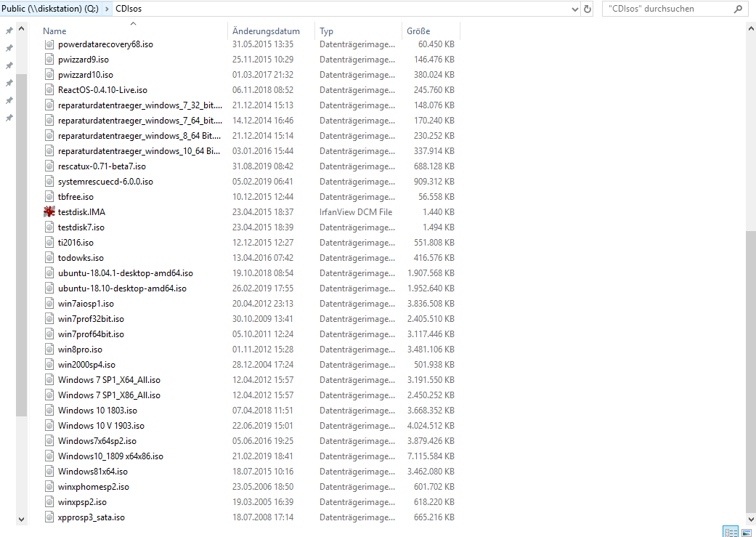The height and width of the screenshot is (537, 756).
Task: Click the icon of systemrescuecd-6.0.0.iso
Action: pos(49,182)
